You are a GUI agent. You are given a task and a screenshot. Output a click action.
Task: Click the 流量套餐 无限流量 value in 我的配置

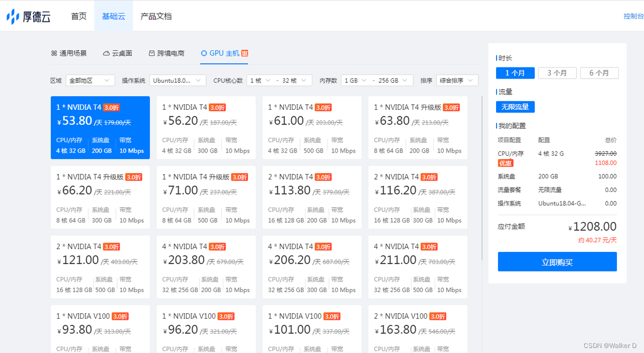coord(550,190)
